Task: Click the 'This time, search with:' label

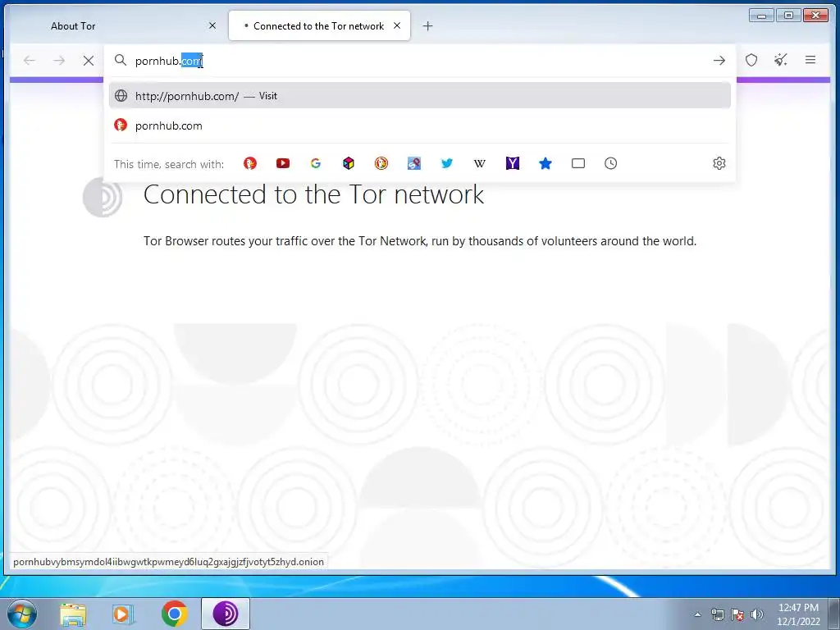Action: coord(169,164)
